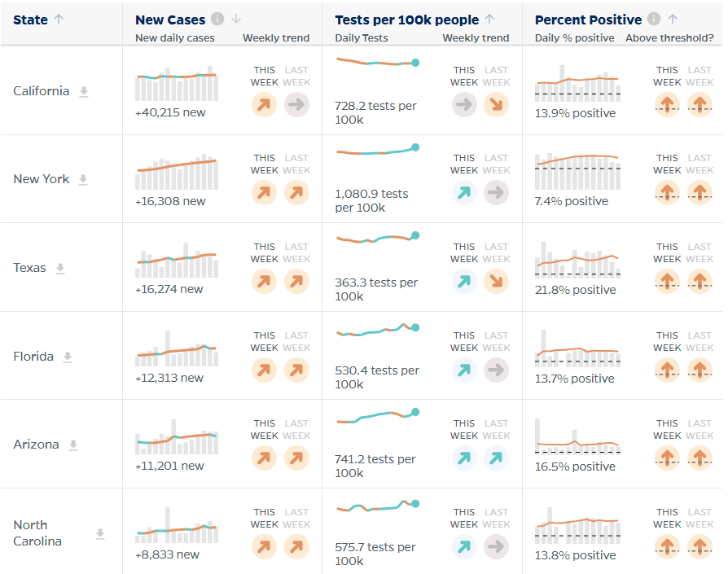Sort by Percent Positive arrow
Viewport: 728px width, 574px height.
pyautogui.click(x=673, y=19)
